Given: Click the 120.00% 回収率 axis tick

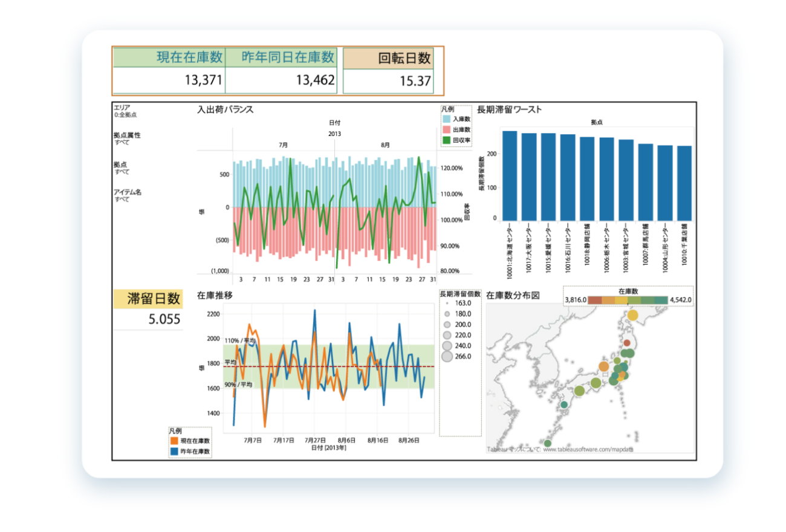Looking at the screenshot, I should [x=452, y=169].
